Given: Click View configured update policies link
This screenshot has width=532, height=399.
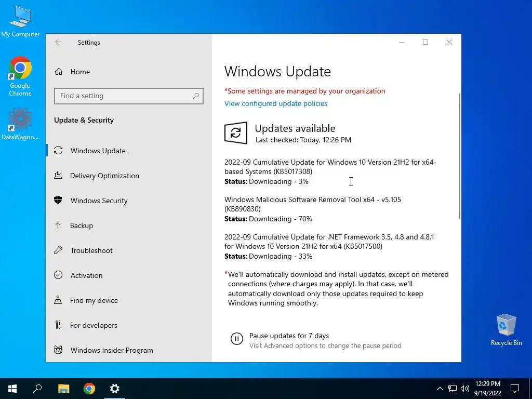Looking at the screenshot, I should pyautogui.click(x=276, y=103).
